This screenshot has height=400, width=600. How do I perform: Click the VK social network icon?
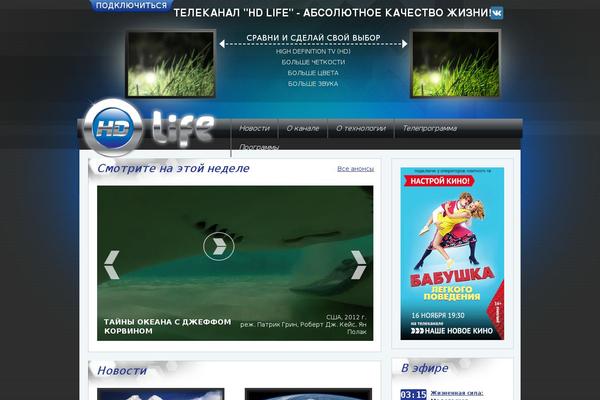(x=497, y=13)
